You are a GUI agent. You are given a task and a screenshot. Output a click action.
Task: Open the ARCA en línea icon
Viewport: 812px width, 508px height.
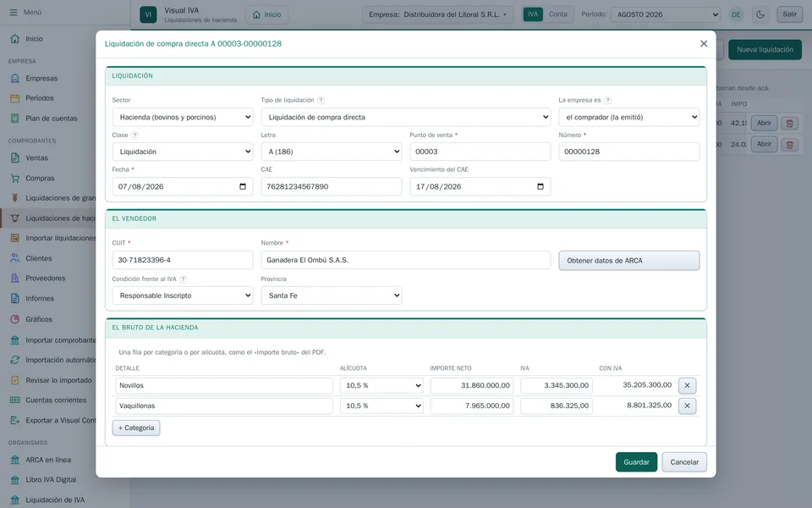pos(15,460)
